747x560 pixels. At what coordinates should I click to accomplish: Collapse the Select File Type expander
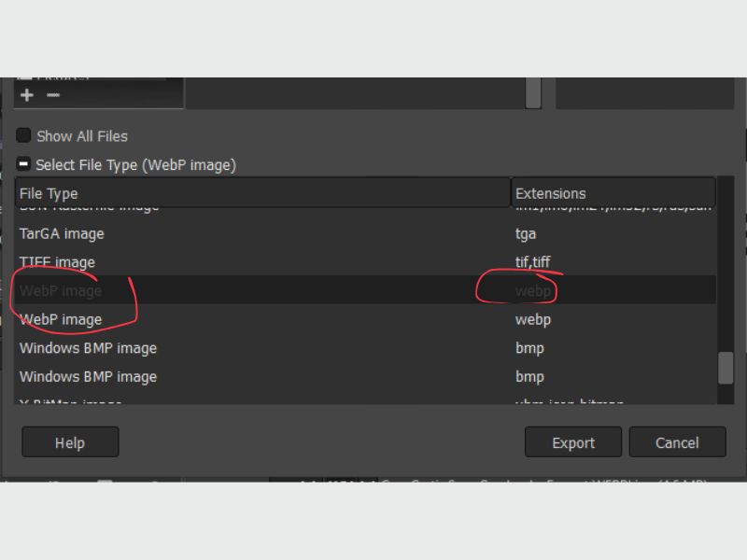coord(24,165)
